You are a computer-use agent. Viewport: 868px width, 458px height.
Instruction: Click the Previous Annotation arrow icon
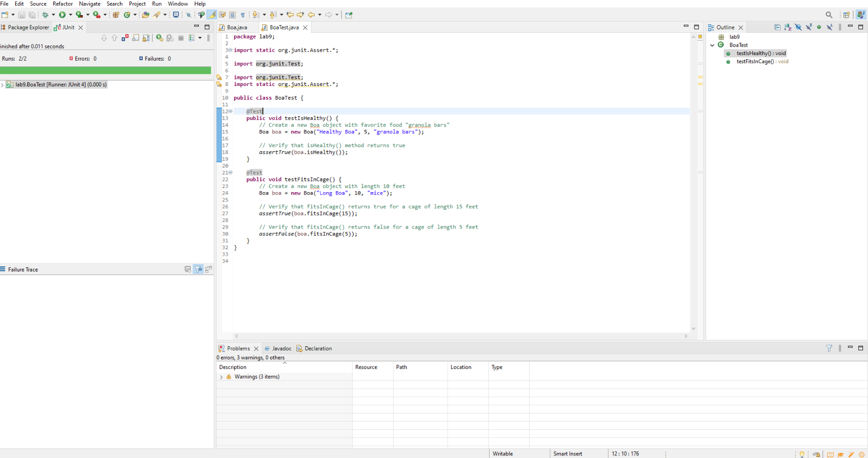[273, 15]
